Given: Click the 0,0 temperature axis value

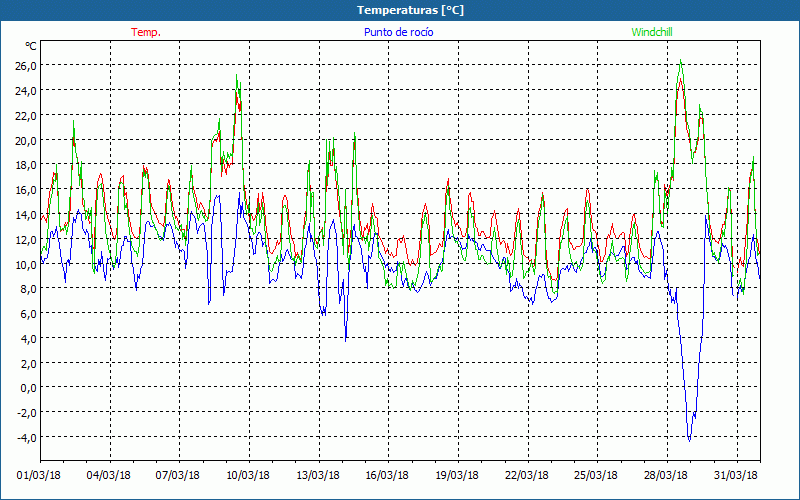Looking at the screenshot, I should pos(28,388).
